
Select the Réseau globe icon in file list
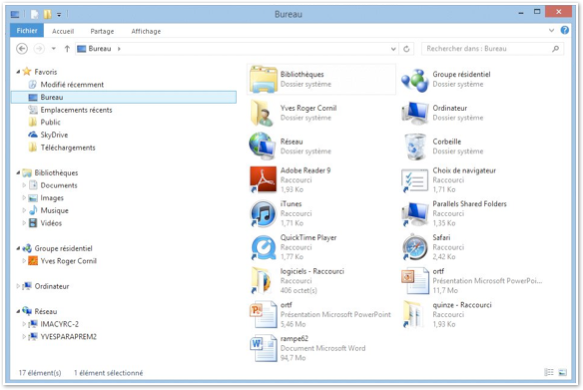[263, 146]
